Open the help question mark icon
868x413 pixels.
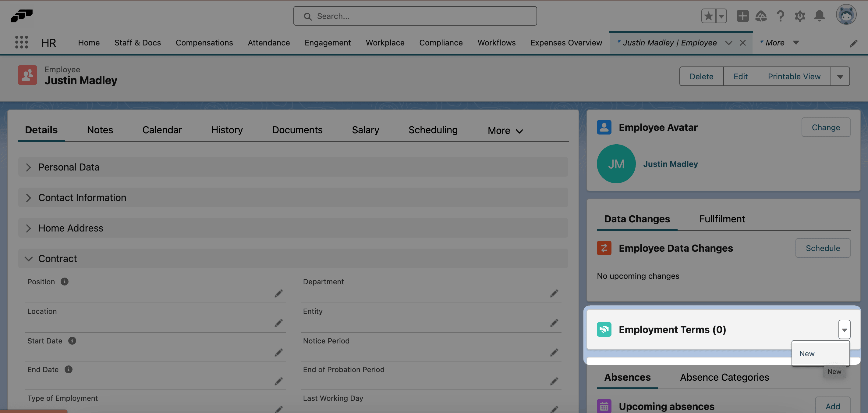[x=780, y=16]
